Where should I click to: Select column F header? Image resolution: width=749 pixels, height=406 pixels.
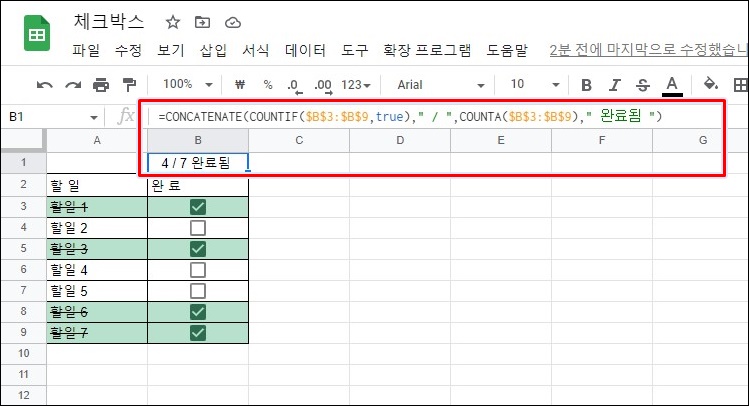point(601,140)
